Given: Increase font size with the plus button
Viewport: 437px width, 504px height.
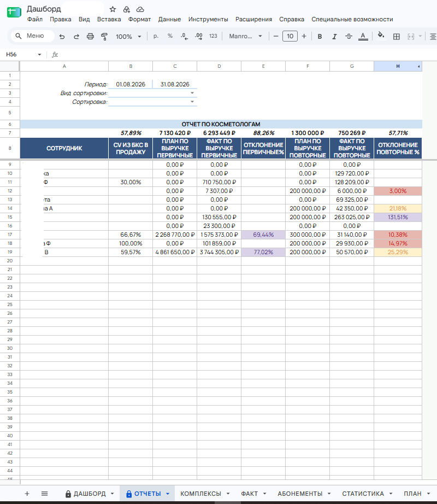Looking at the screenshot, I should pos(304,36).
